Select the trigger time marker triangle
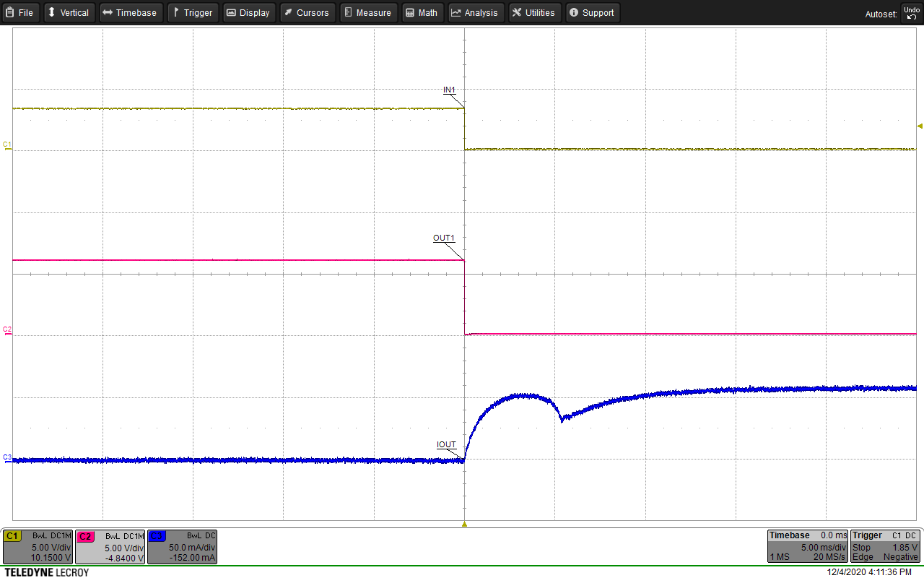Image resolution: width=924 pixels, height=578 pixels. (x=464, y=523)
